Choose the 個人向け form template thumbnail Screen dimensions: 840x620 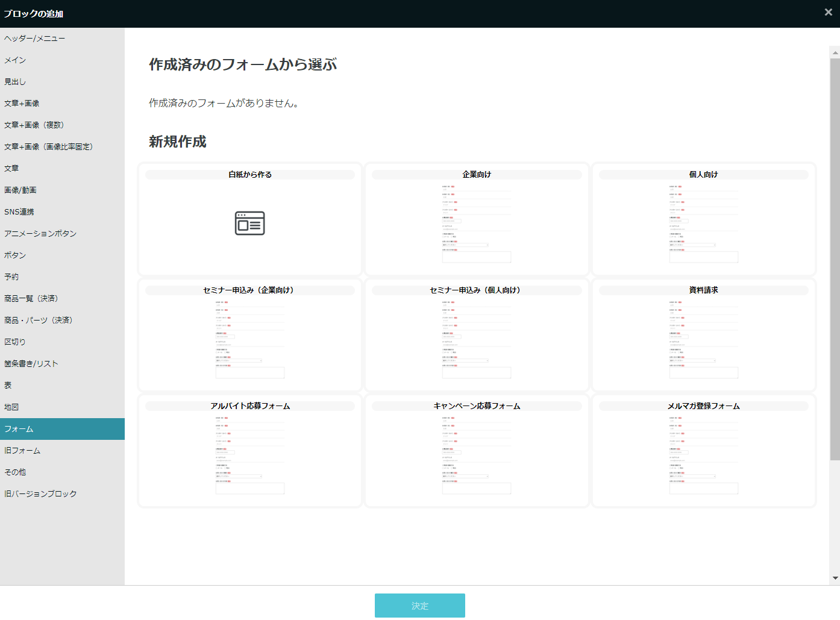(704, 224)
